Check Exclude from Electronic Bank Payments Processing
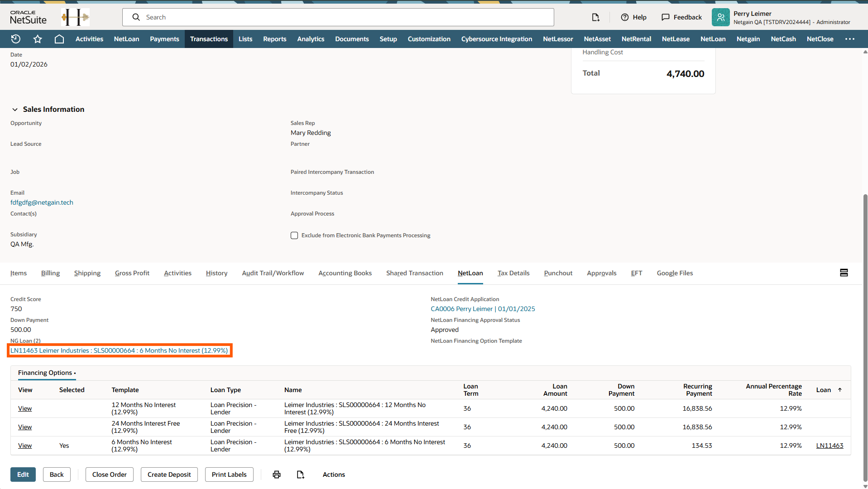 tap(294, 235)
